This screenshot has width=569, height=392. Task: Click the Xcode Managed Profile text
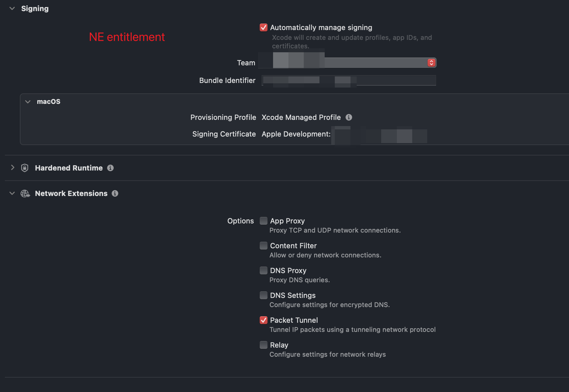[x=301, y=117]
